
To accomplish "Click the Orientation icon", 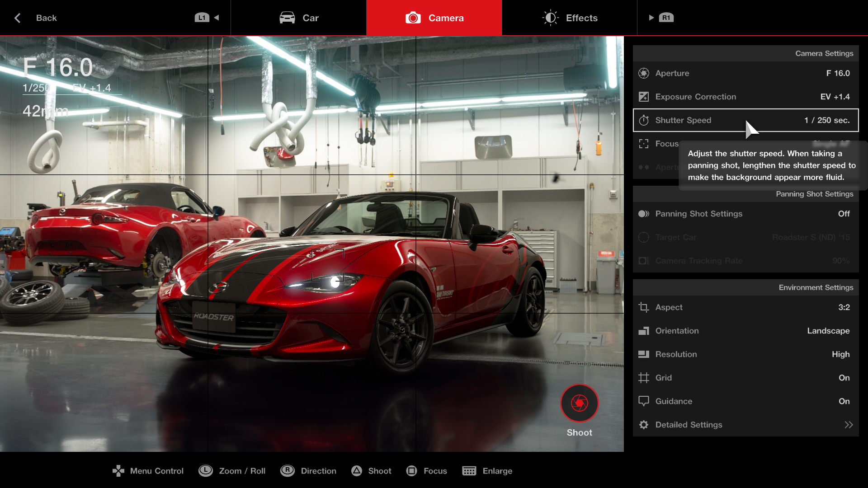I will pyautogui.click(x=644, y=331).
